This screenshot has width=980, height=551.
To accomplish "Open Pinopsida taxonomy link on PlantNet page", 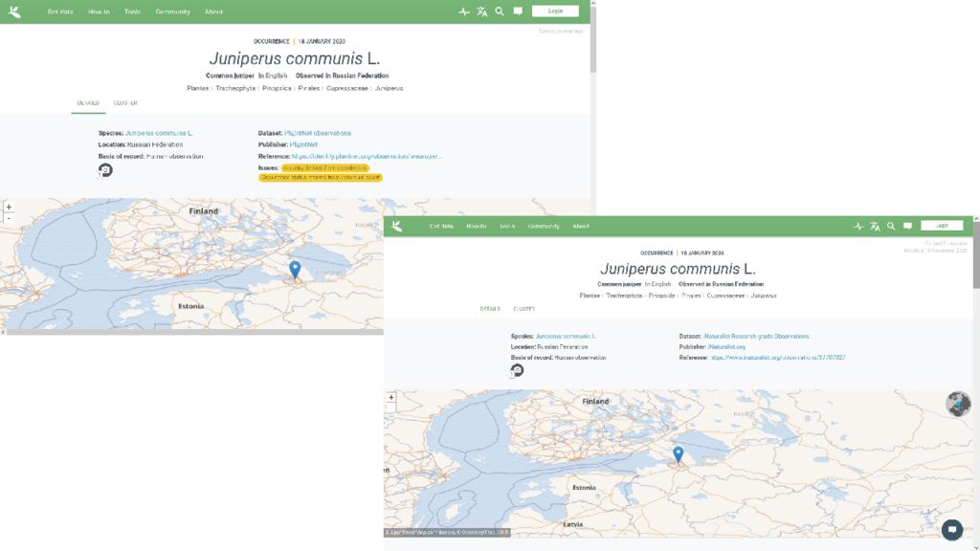I will 277,88.
